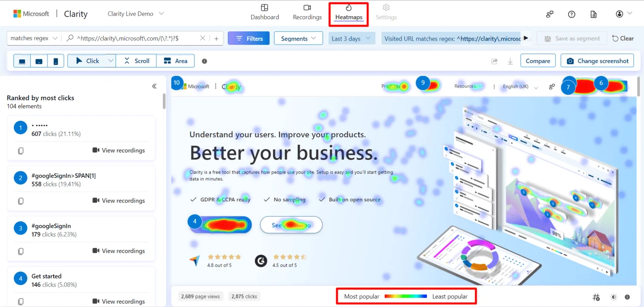Screen dimensions: 644x307
Task: Go to the Dashboard tab
Action: (x=265, y=12)
